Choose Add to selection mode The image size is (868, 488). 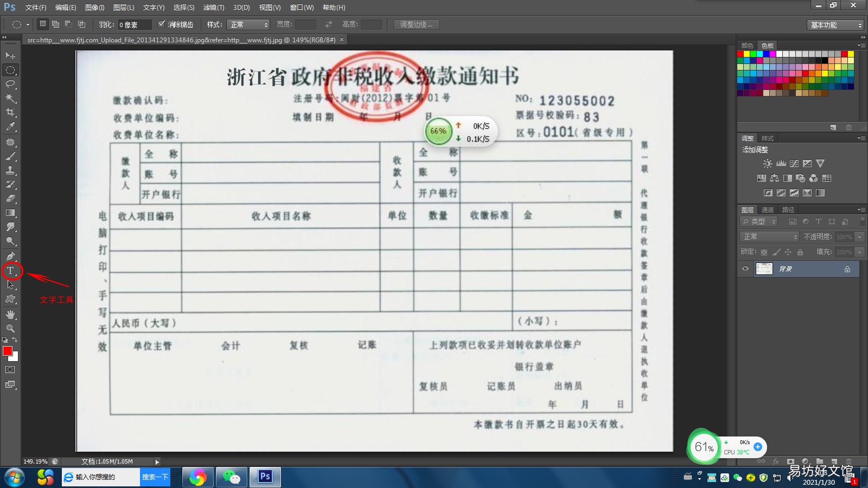56,24
